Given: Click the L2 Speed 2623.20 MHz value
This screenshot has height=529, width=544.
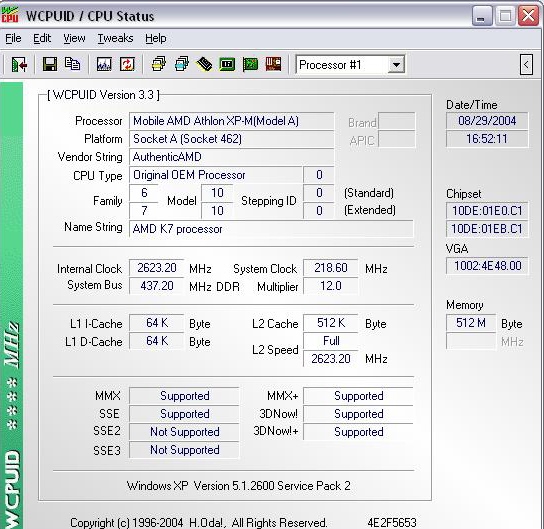Looking at the screenshot, I should click(x=331, y=359).
